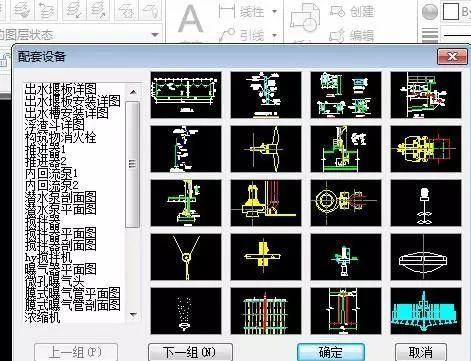This screenshot has height=361, width=471.
Task: Select the dotted spray 微孔曝气头 thumbnail
Action: (186, 311)
